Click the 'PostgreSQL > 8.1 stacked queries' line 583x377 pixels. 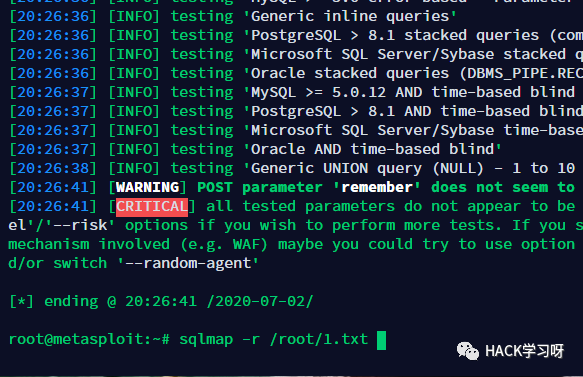point(296,35)
